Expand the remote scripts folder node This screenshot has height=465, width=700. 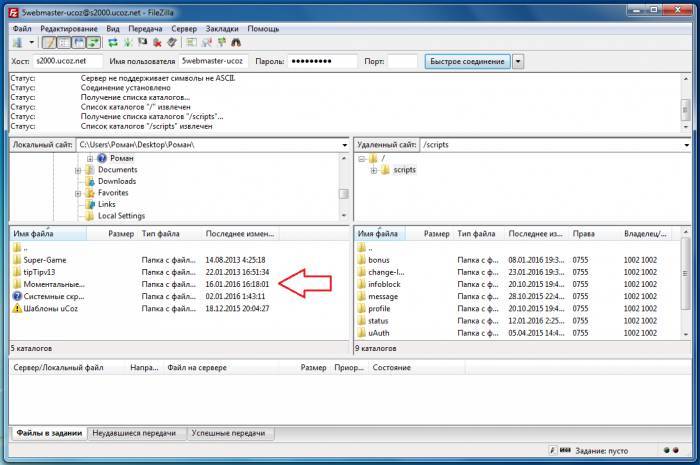pos(374,170)
